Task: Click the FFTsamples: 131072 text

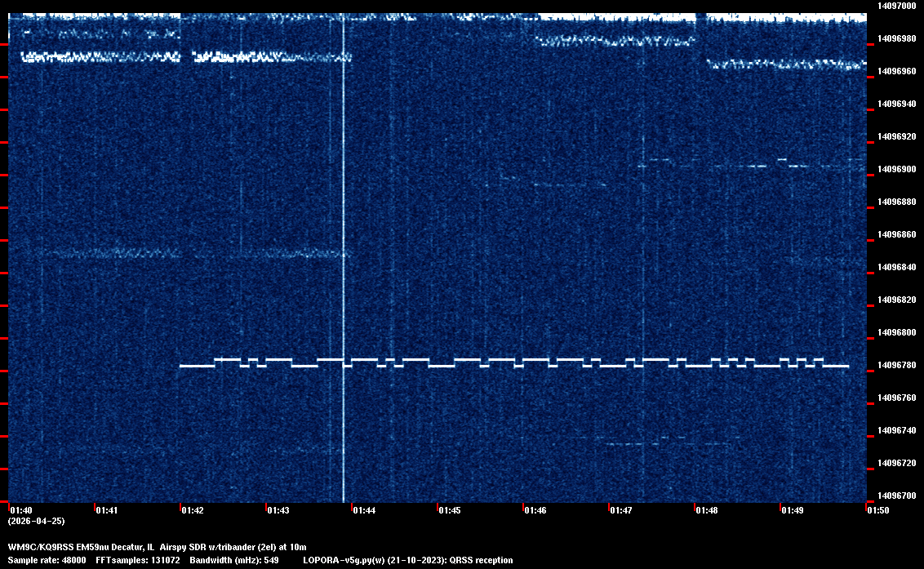Action: [x=138, y=560]
